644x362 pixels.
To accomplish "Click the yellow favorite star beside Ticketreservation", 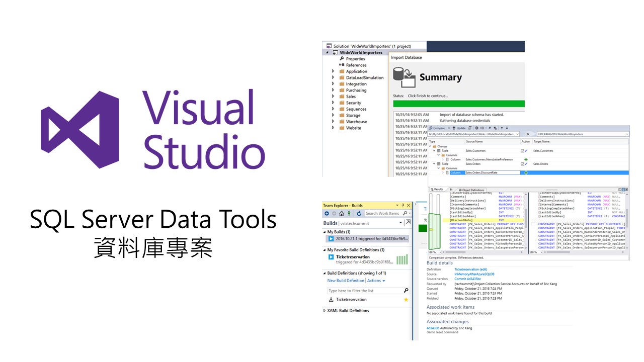I will pyautogui.click(x=406, y=300).
